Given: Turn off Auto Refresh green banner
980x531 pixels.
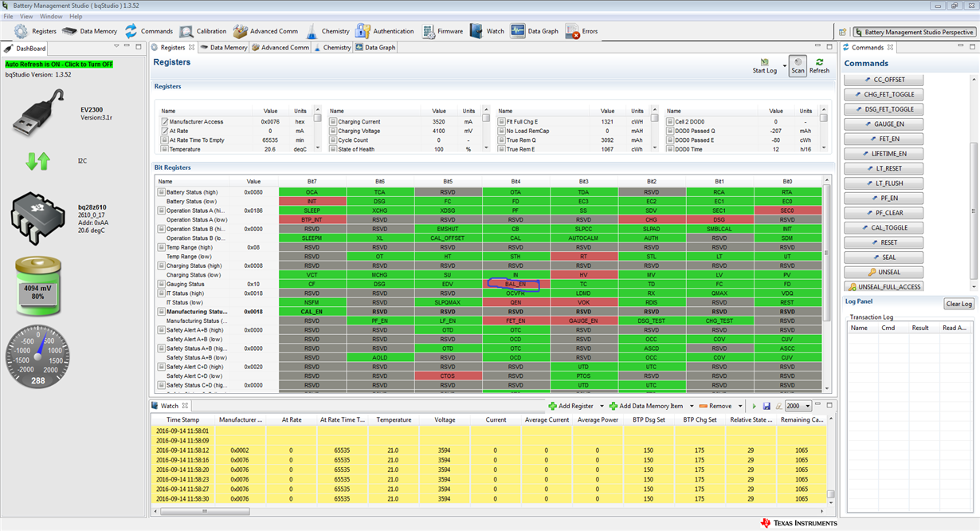Looking at the screenshot, I should [60, 65].
